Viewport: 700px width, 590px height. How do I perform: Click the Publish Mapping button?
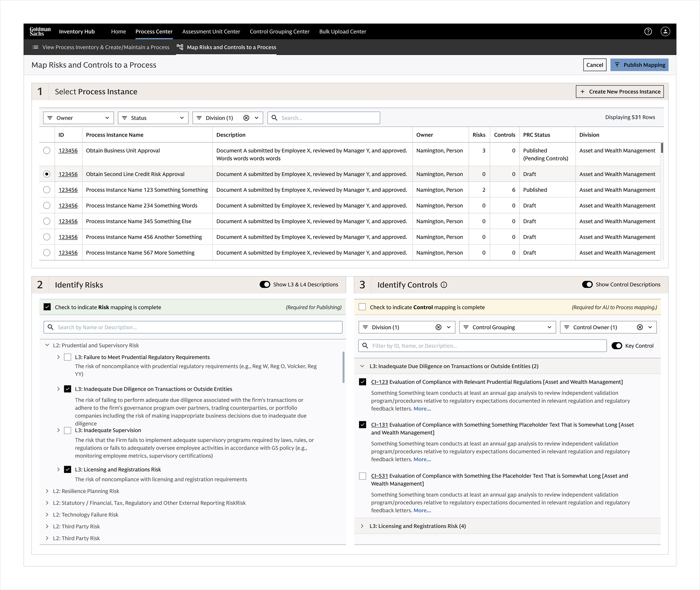point(639,65)
